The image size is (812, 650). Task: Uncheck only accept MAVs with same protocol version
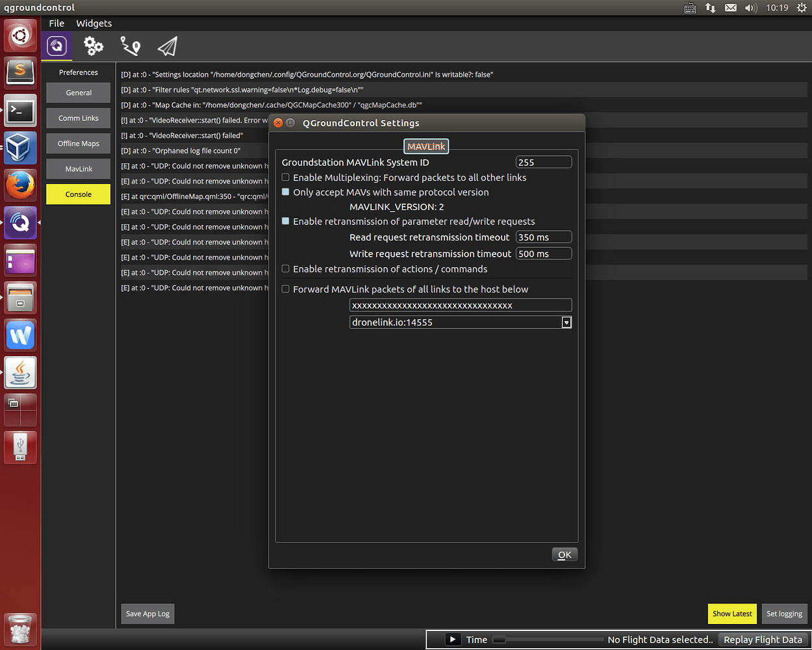tap(285, 192)
